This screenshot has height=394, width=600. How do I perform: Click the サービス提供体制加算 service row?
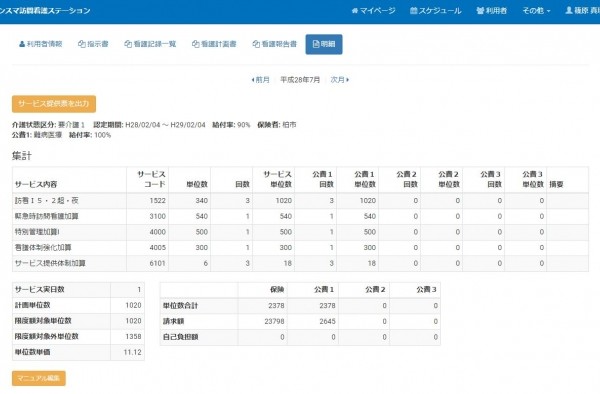click(300, 264)
